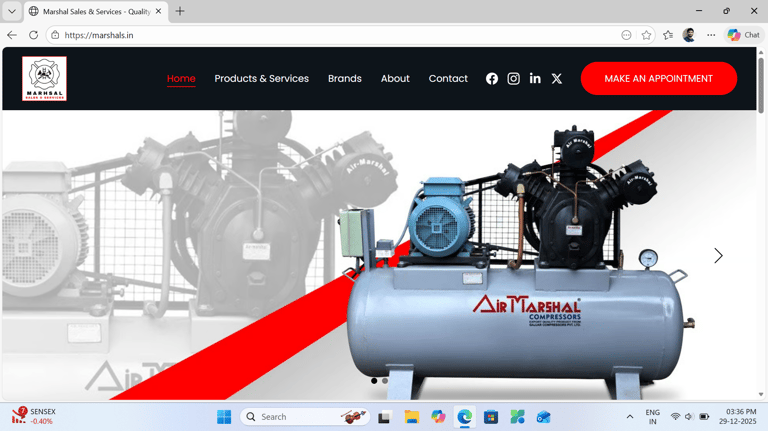This screenshot has width=768, height=431.
Task: Open Marshal's Facebook page icon
Action: point(492,78)
